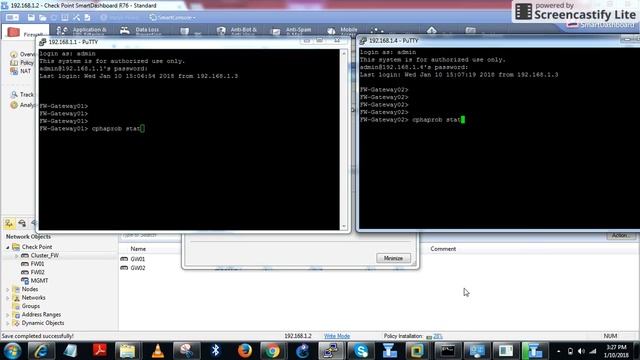Click inside the 192.168.1.1 PuTTY terminal
The image size is (640, 360).
(x=189, y=140)
